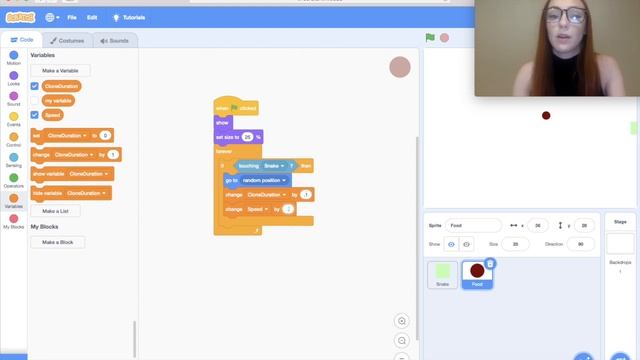The width and height of the screenshot is (640, 360).
Task: Click the green flag to run
Action: coord(430,38)
